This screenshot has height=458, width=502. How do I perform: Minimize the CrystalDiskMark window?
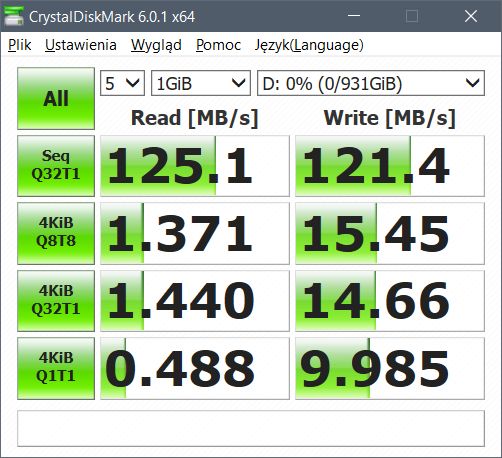(354, 16)
